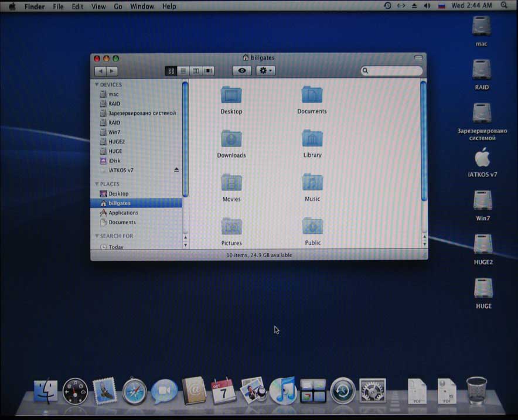The height and width of the screenshot is (420, 518).
Task: Open the View menu
Action: coord(98,6)
